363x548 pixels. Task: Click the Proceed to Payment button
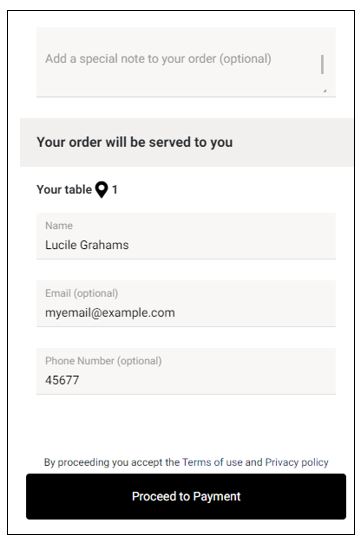click(x=186, y=496)
